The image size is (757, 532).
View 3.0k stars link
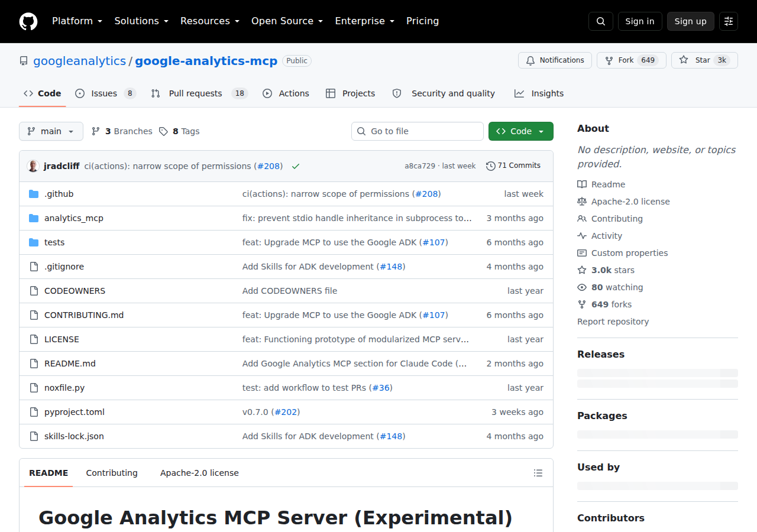click(606, 270)
